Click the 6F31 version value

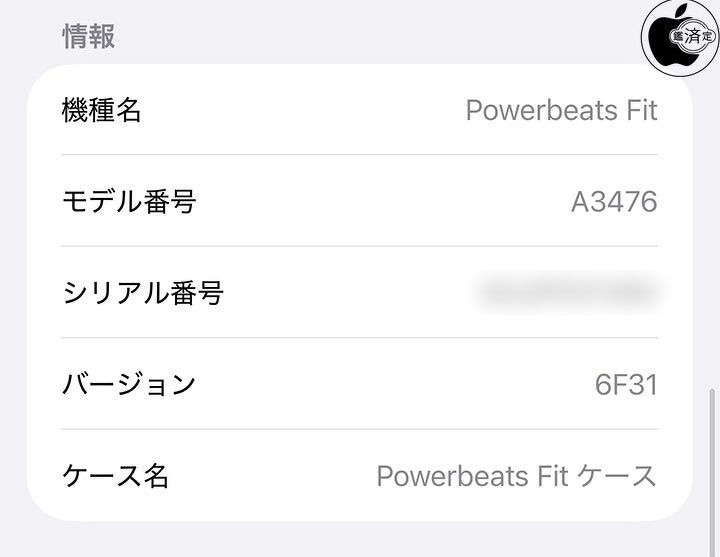click(626, 384)
